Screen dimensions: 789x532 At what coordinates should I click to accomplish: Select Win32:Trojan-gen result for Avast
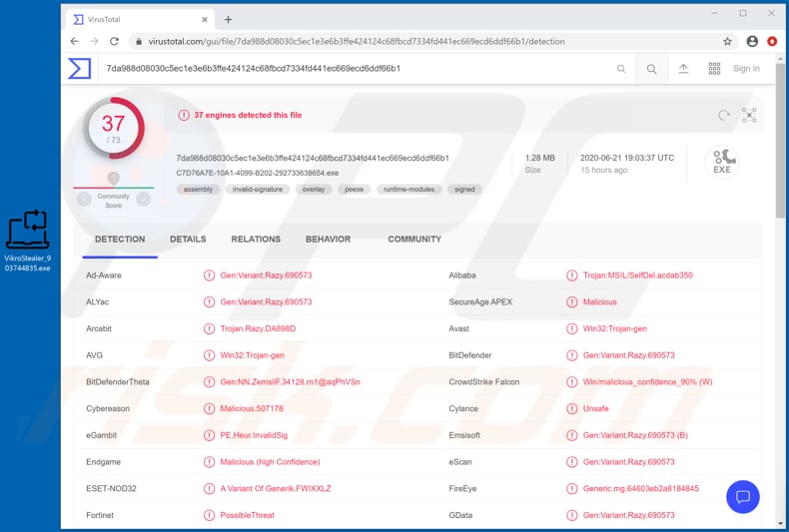pyautogui.click(x=615, y=328)
